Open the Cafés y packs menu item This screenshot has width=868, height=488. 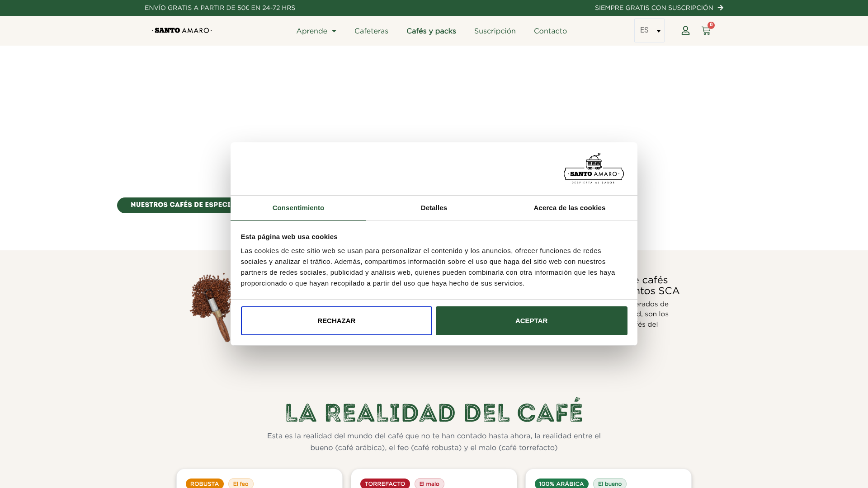[431, 31]
